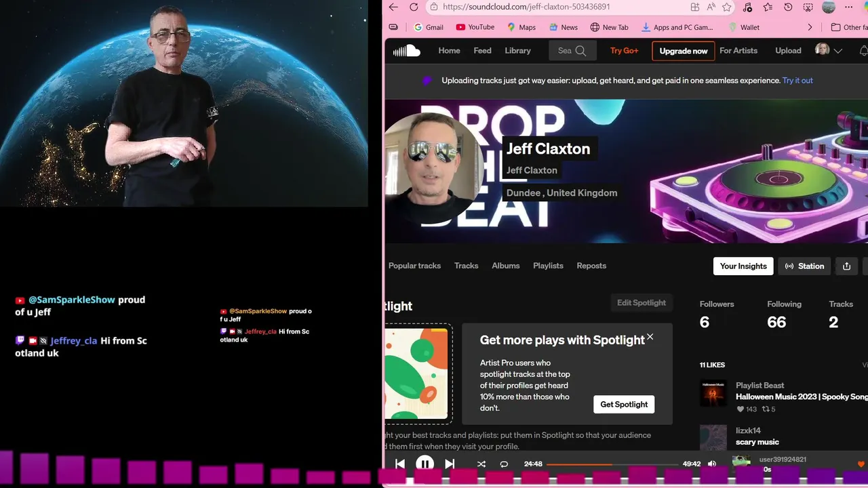Image resolution: width=868 pixels, height=488 pixels.
Task: Open the Your Insights button
Action: 743,266
